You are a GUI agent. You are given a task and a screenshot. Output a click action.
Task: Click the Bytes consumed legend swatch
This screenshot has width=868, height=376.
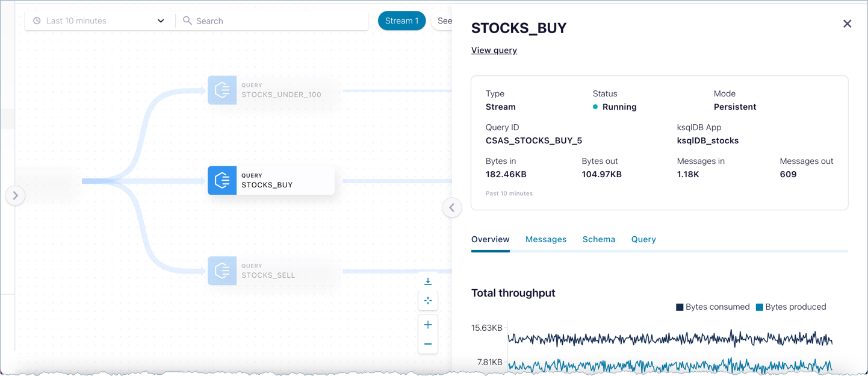point(680,307)
